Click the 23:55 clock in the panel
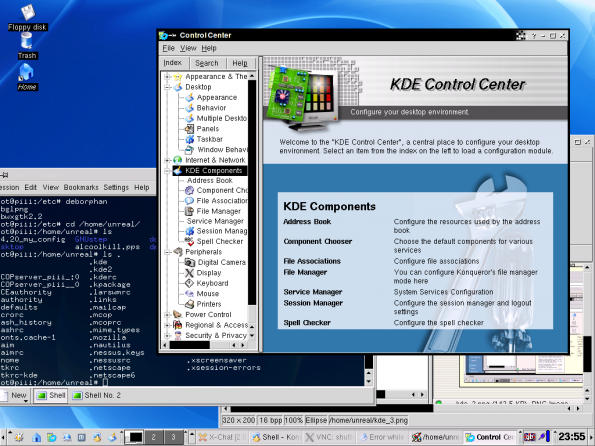This screenshot has height=446, width=595. click(x=572, y=437)
